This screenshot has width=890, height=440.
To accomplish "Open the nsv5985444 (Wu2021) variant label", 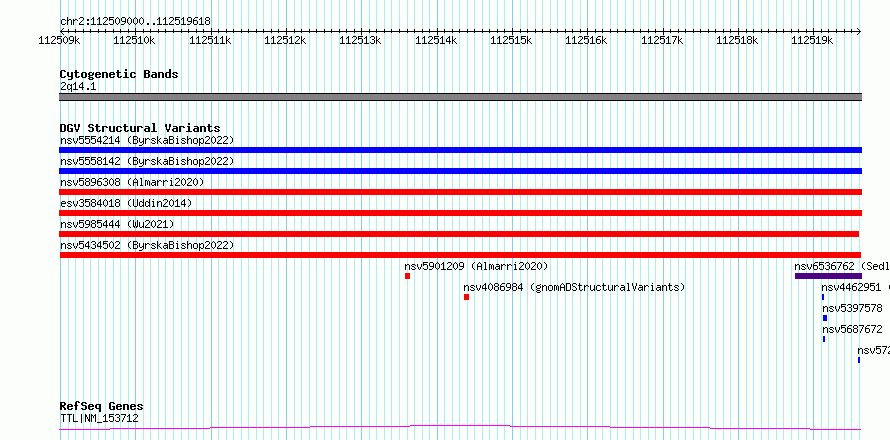I will click(117, 224).
